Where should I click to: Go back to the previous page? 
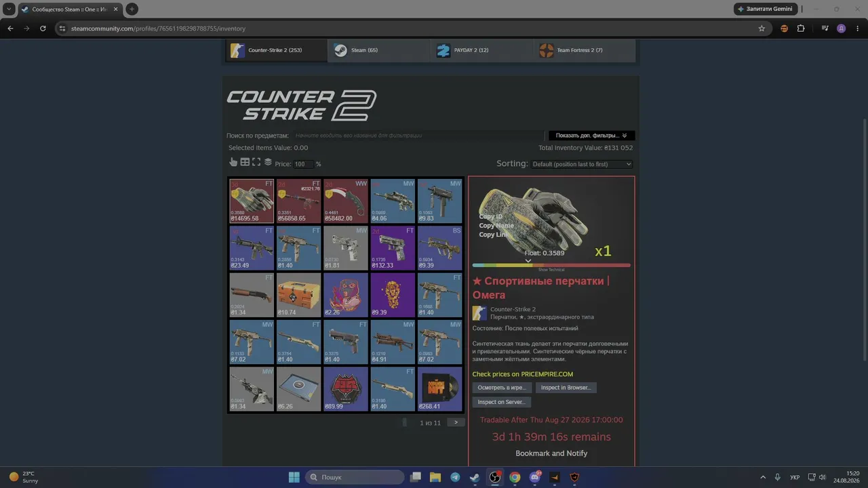10,28
